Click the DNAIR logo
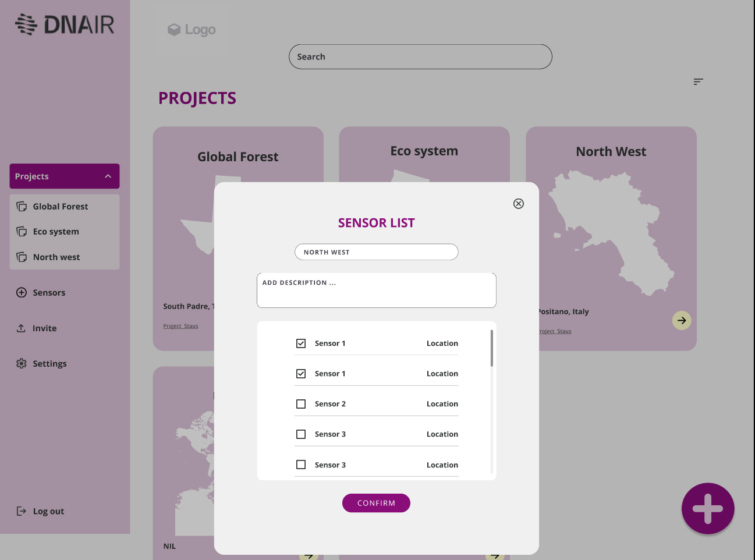 click(65, 25)
